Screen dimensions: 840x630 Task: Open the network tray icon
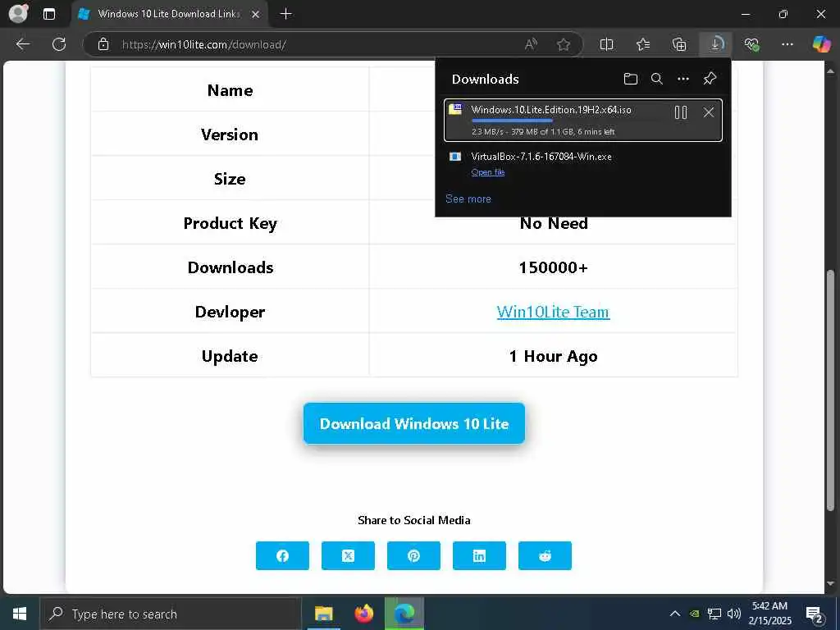[714, 614]
